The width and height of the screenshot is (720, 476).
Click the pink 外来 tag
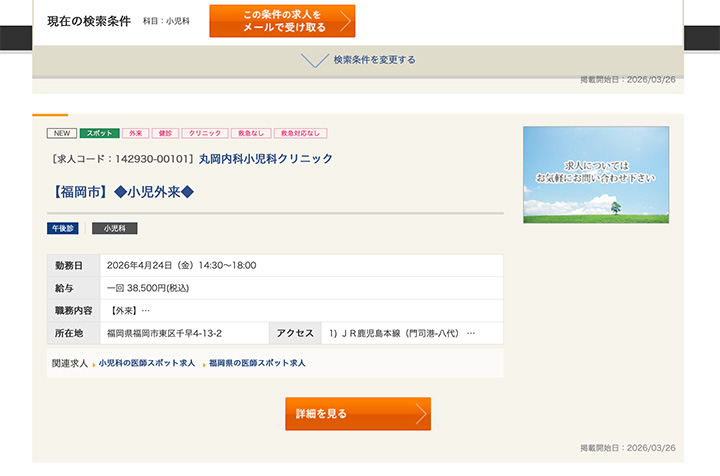(x=135, y=133)
